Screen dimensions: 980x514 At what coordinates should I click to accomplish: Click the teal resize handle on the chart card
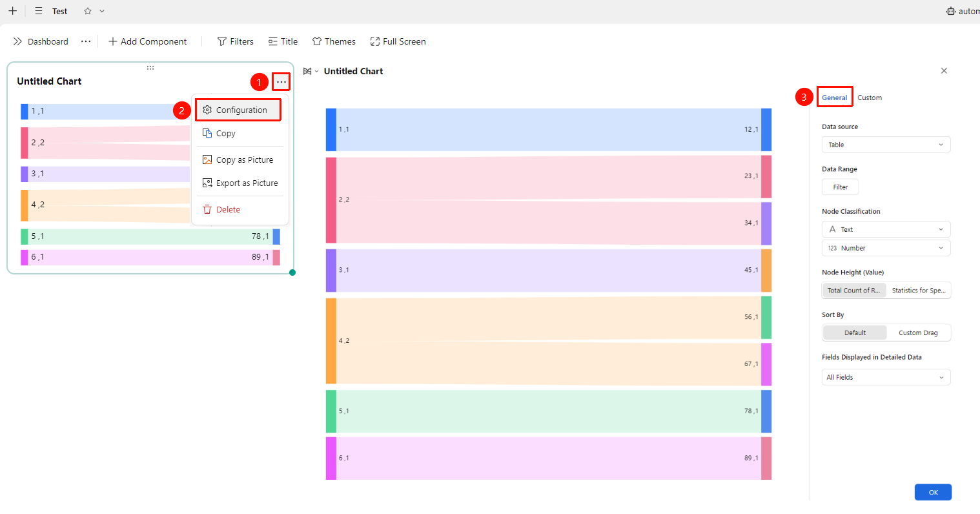point(292,272)
